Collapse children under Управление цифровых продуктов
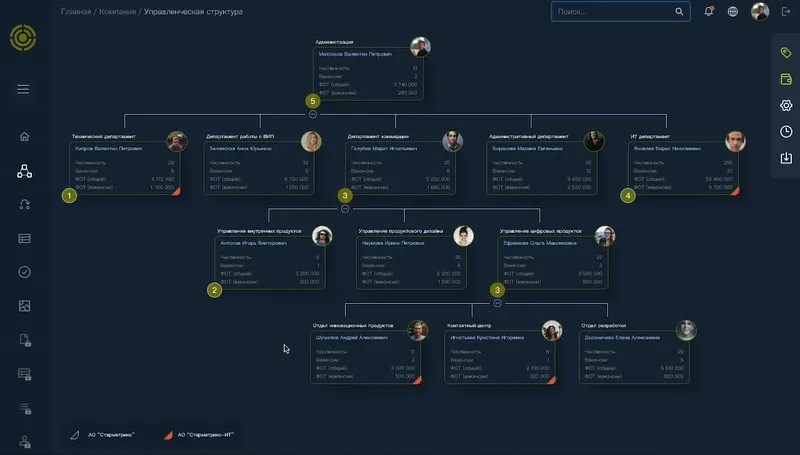This screenshot has width=800, height=455. 497,303
